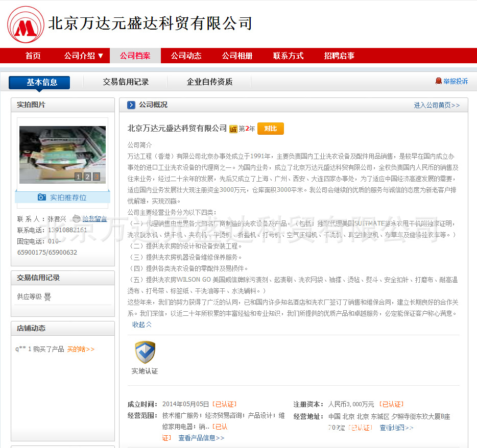This screenshot has width=477, height=448.
Task: Click the 已认证 tag after 成立时间
Action: pos(225,404)
